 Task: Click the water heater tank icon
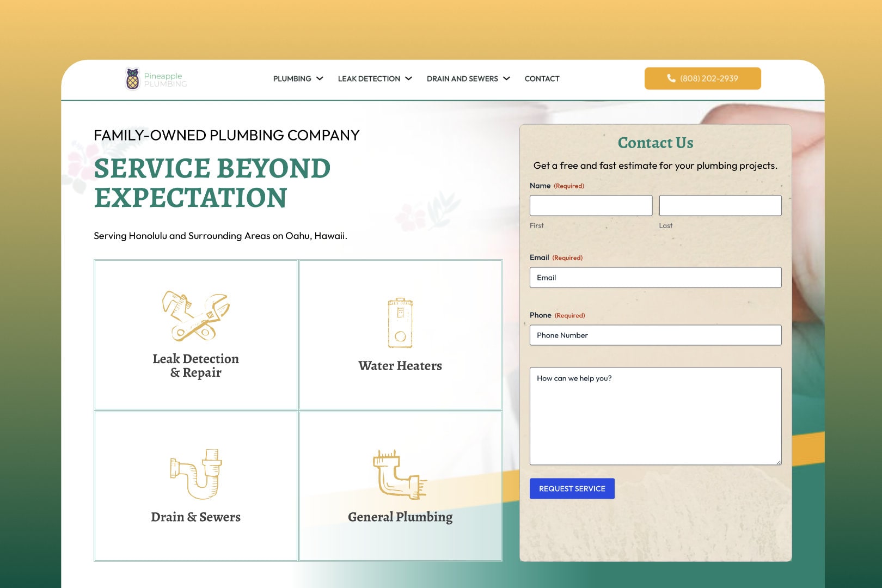400,323
